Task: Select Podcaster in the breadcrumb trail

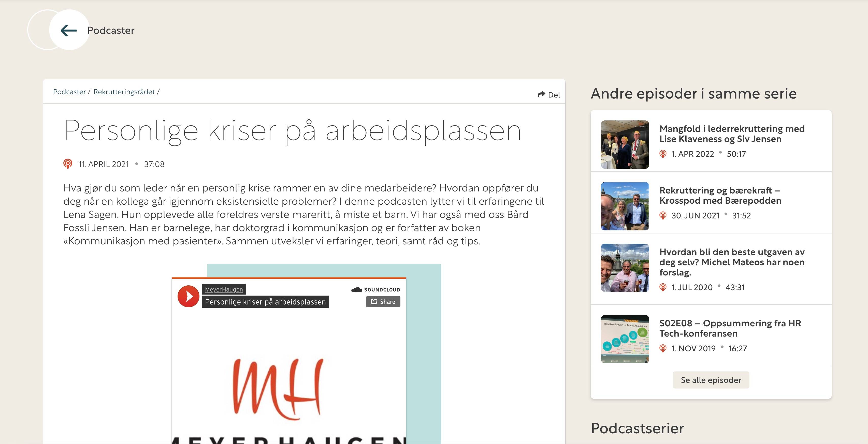Action: (69, 92)
